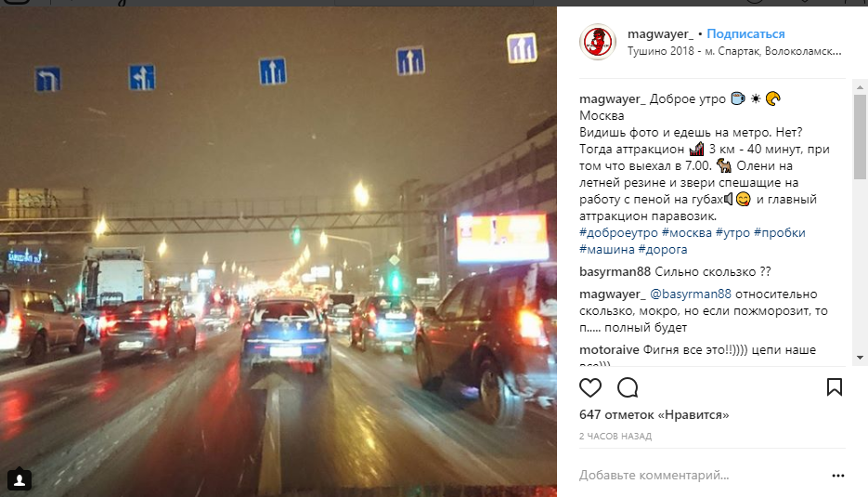The width and height of the screenshot is (868, 497).
Task: Open basyrman88 commenter profile
Action: tap(615, 272)
